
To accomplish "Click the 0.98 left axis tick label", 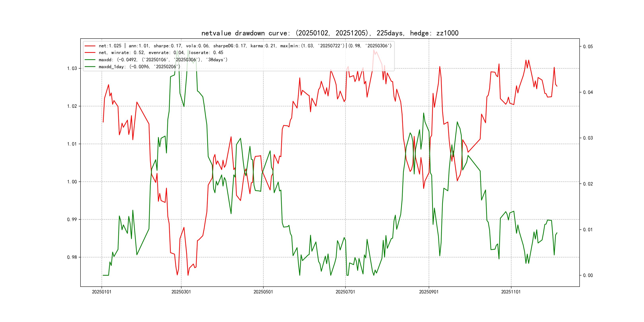I will tap(72, 257).
